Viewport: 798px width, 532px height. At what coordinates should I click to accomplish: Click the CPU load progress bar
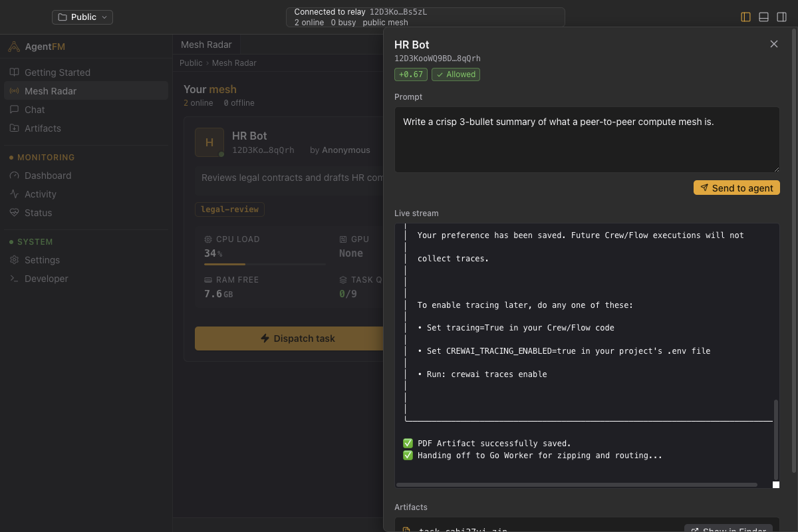(265, 264)
